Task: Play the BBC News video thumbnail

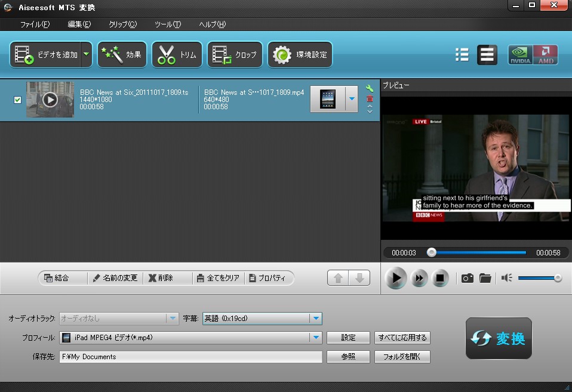Action: pyautogui.click(x=50, y=100)
